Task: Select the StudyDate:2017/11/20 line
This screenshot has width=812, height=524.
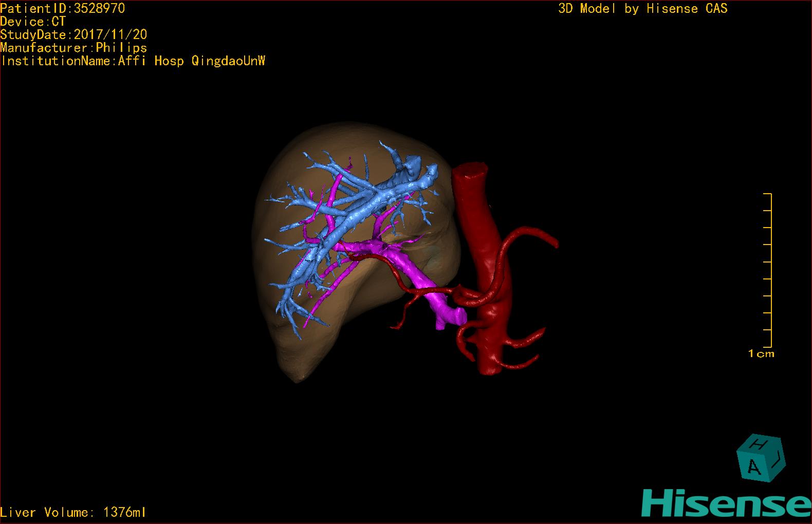Action: (73, 34)
